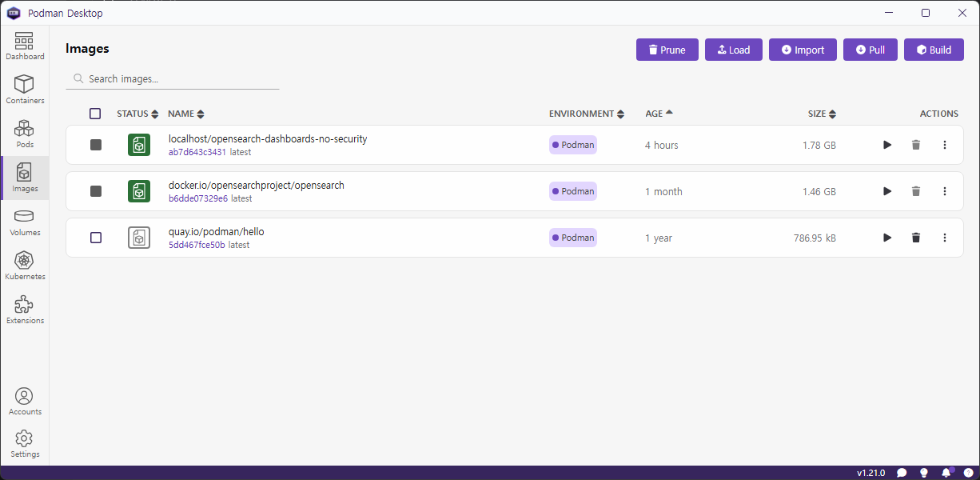
Task: Sort images by Name column
Action: pyautogui.click(x=186, y=114)
